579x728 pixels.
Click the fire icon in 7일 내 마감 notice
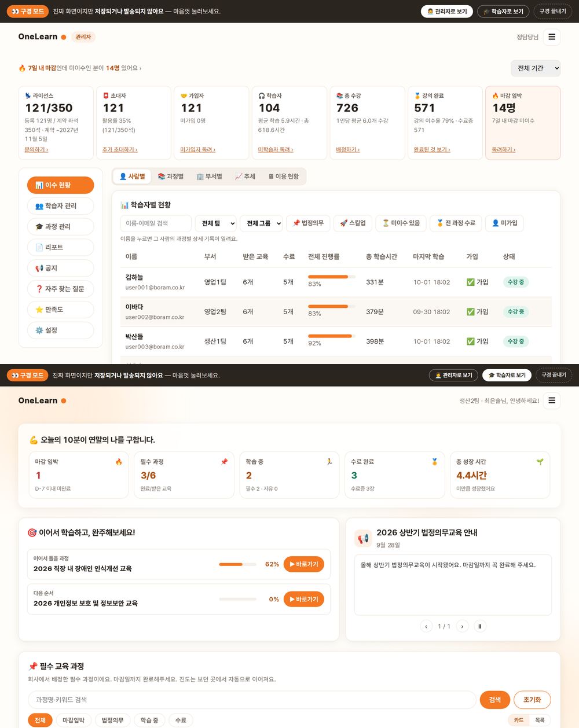[23, 68]
